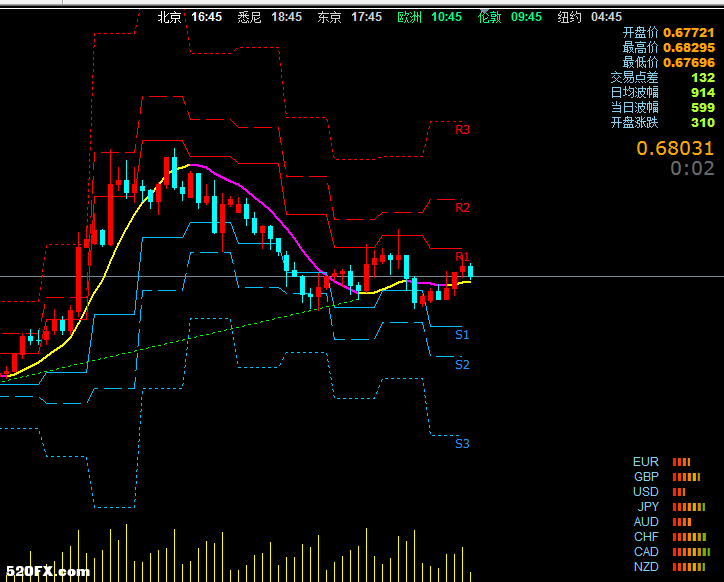Screen dimensions: 724x582
Task: Click the candle countdown timer 0:02
Action: pyautogui.click(x=692, y=169)
